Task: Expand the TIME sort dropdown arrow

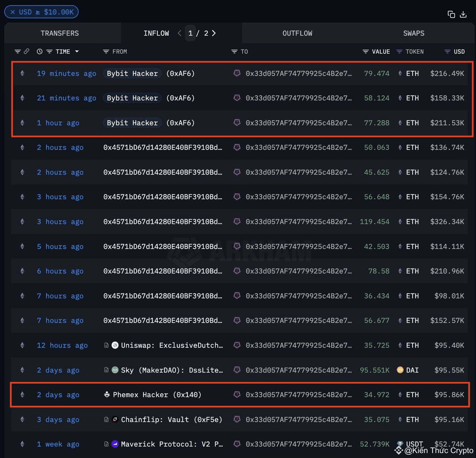Action: point(77,51)
